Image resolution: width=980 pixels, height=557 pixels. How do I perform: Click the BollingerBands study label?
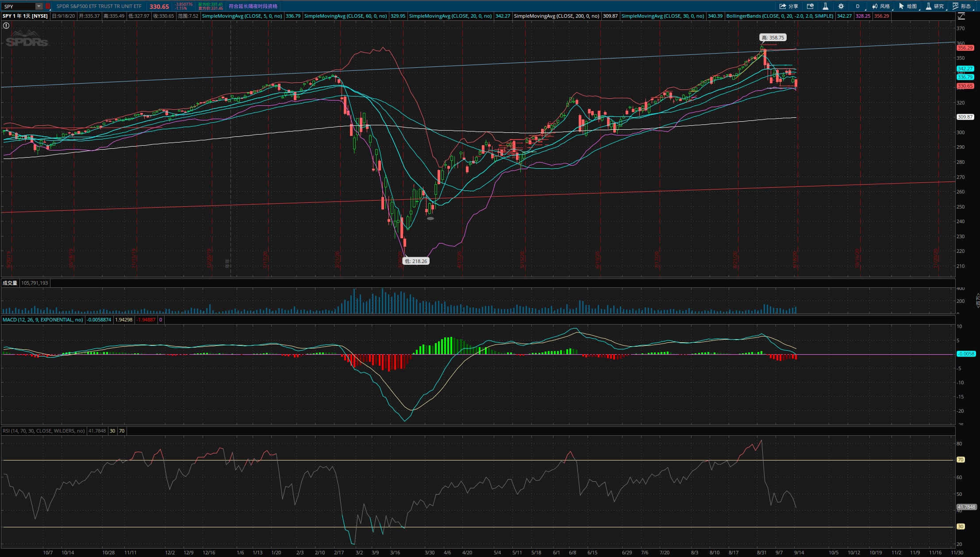[x=780, y=16]
